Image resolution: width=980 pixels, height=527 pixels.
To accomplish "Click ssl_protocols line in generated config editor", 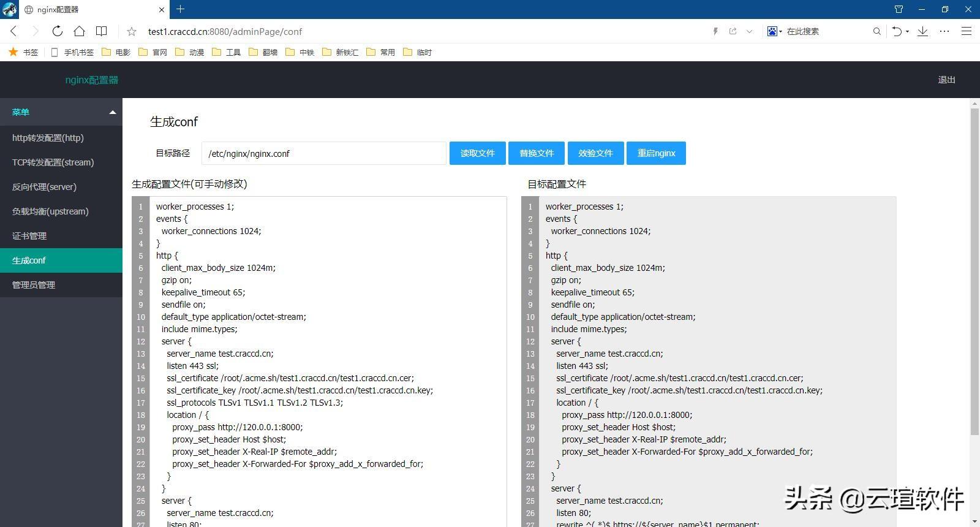I will (x=255, y=403).
